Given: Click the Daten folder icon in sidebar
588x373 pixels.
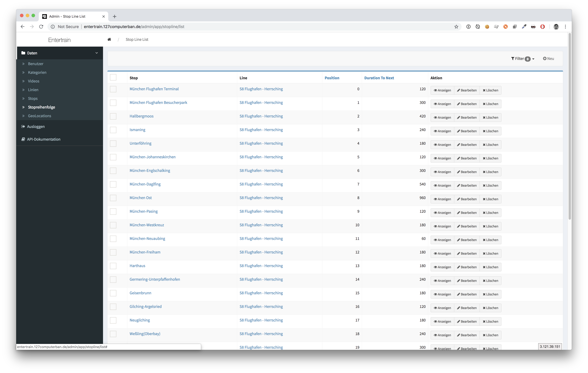Looking at the screenshot, I should point(23,53).
